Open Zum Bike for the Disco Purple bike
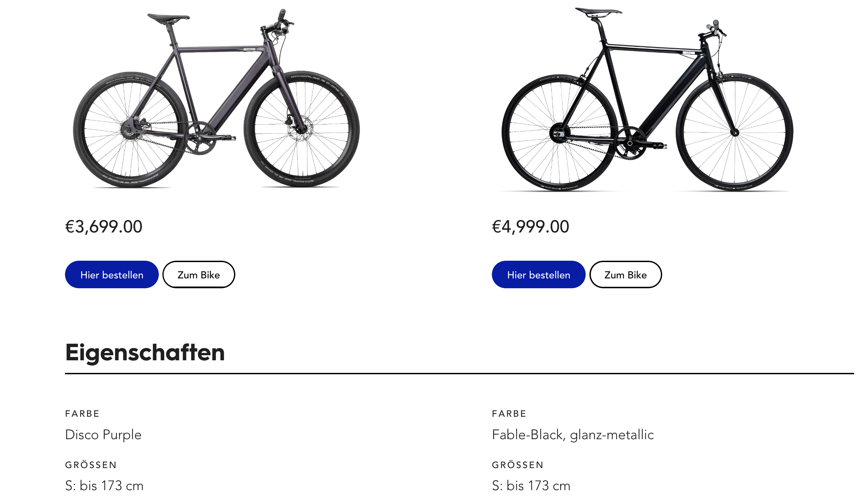This screenshot has height=499, width=868. pyautogui.click(x=199, y=275)
